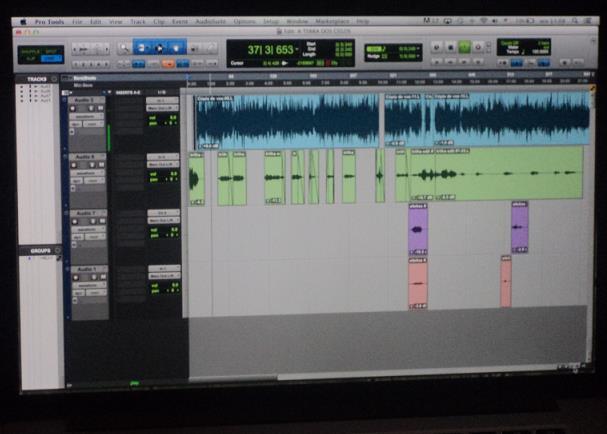The height and width of the screenshot is (434, 607).
Task: Toggle the blue Tab to Transients button
Action: click(138, 63)
